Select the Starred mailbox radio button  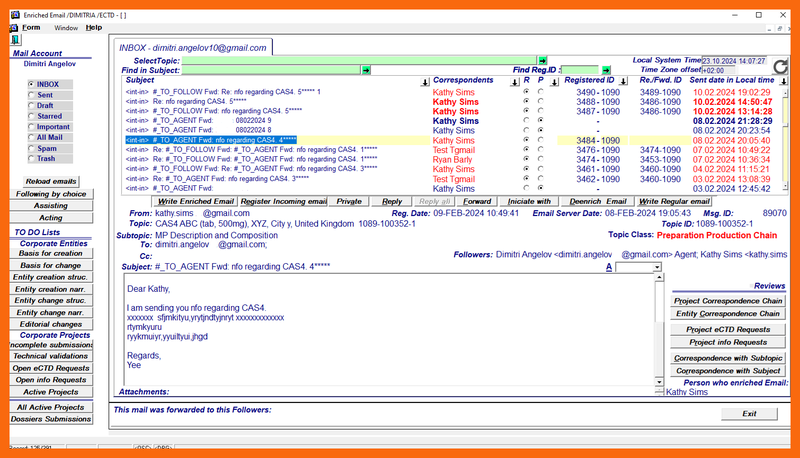(32, 115)
